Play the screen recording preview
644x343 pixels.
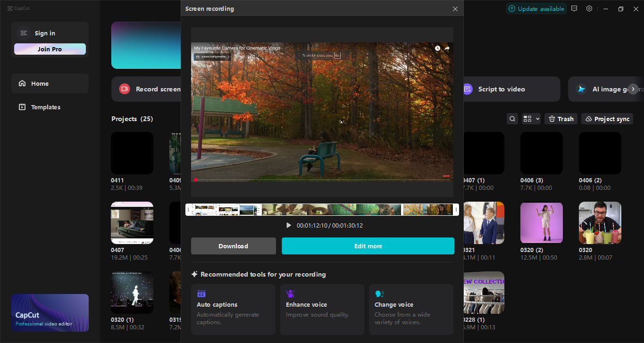[288, 225]
